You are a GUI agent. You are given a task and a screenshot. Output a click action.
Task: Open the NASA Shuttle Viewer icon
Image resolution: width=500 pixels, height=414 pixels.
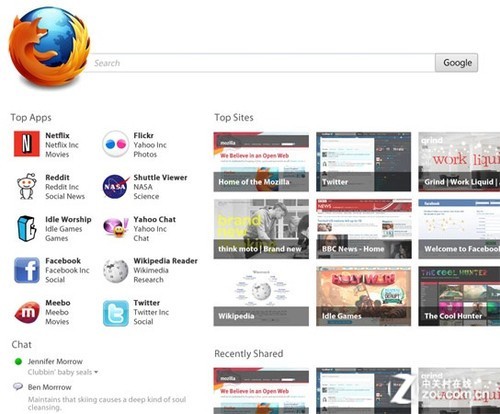click(116, 186)
